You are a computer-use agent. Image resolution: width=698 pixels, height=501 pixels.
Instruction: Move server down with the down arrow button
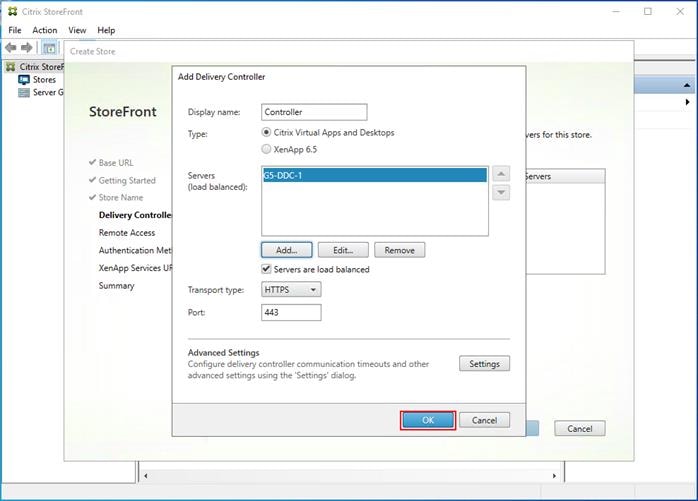pyautogui.click(x=501, y=192)
